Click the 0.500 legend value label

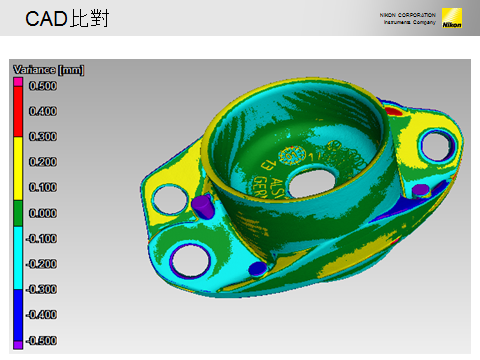pos(43,86)
